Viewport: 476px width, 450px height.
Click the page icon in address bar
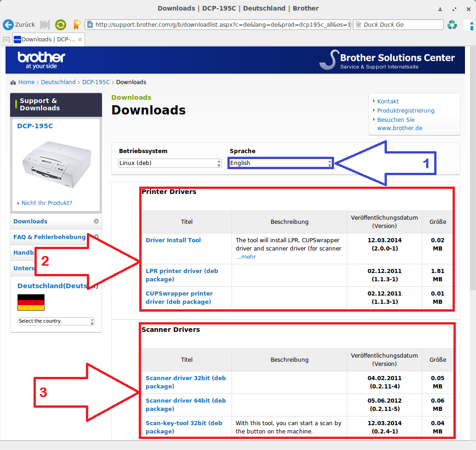pyautogui.click(x=90, y=25)
